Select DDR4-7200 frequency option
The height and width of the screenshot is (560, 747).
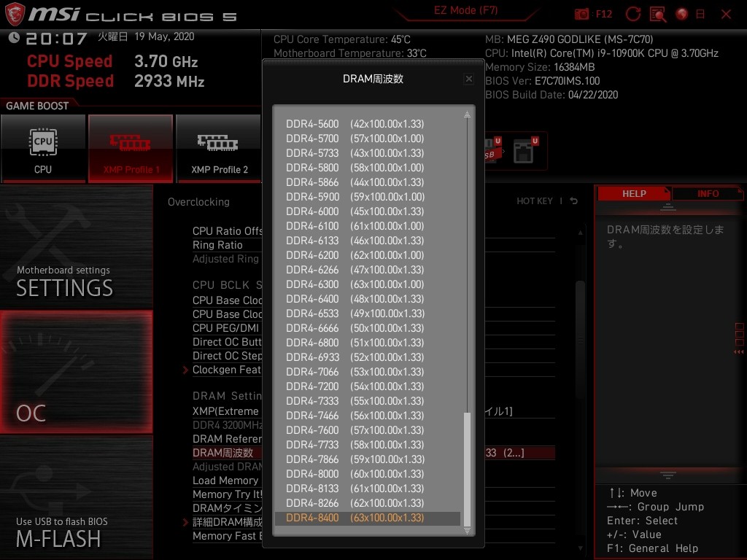point(368,386)
